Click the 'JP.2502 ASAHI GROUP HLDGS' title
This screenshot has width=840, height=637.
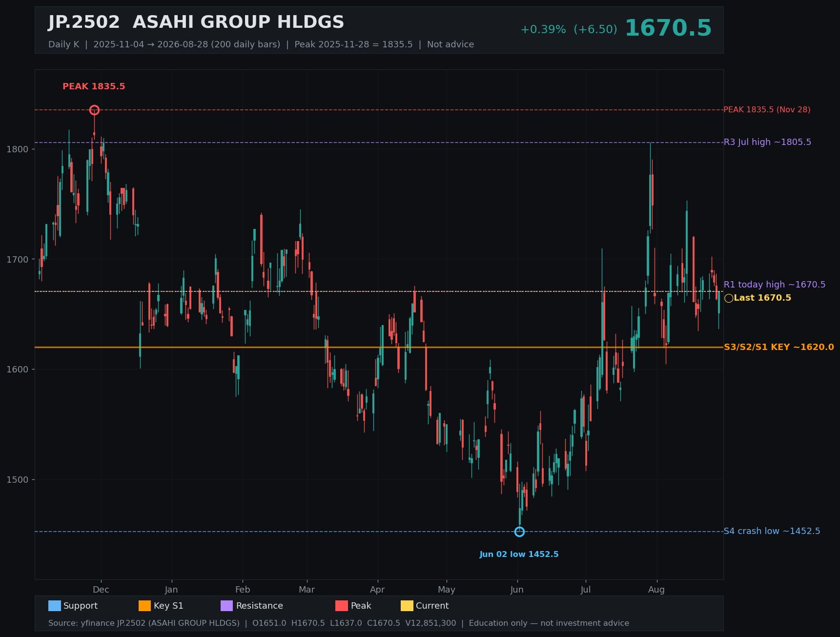point(196,22)
